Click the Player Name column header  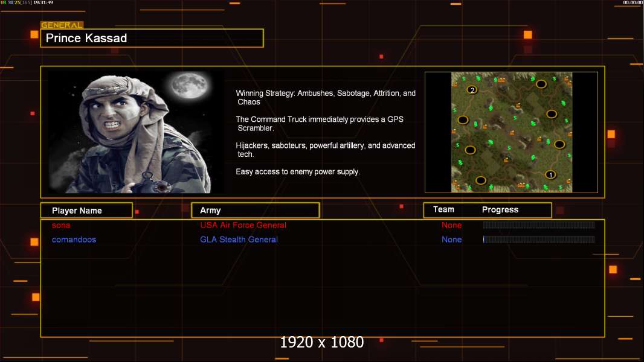tap(86, 211)
